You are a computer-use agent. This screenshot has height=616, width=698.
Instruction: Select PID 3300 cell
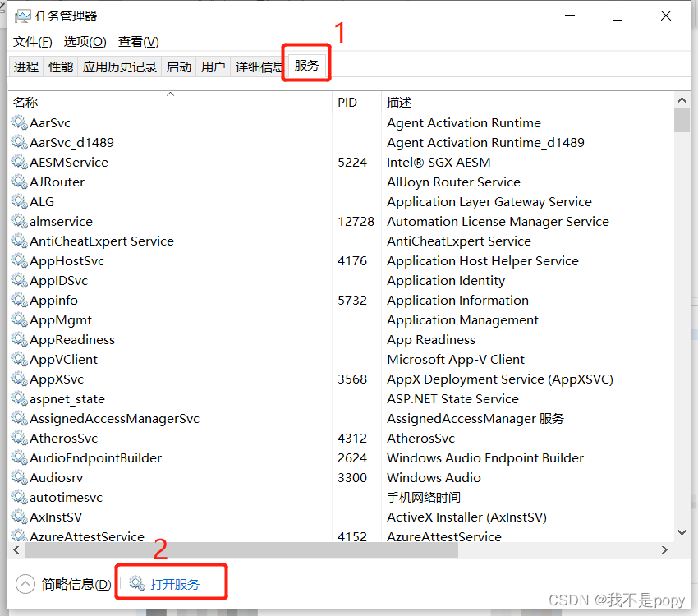coord(352,477)
